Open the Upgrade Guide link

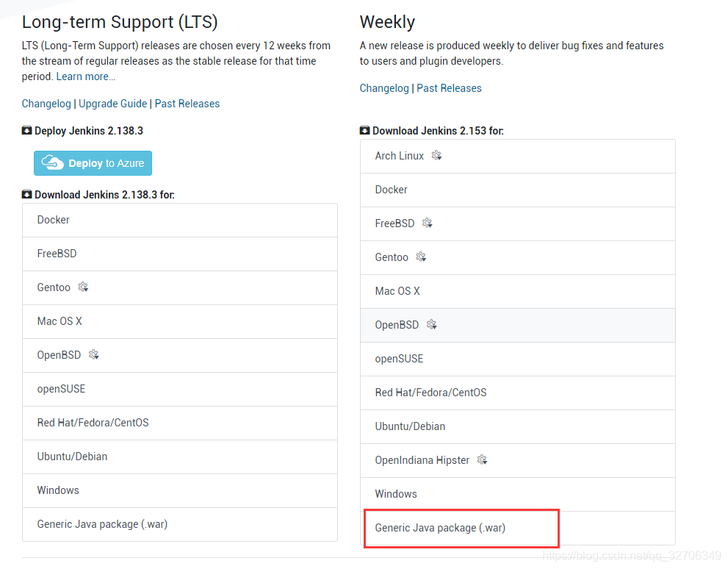113,104
